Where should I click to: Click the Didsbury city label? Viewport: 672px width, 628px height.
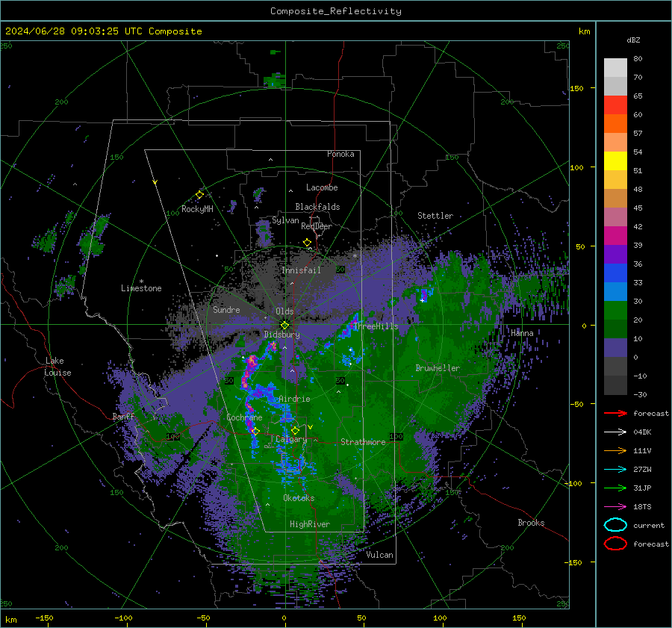[281, 335]
